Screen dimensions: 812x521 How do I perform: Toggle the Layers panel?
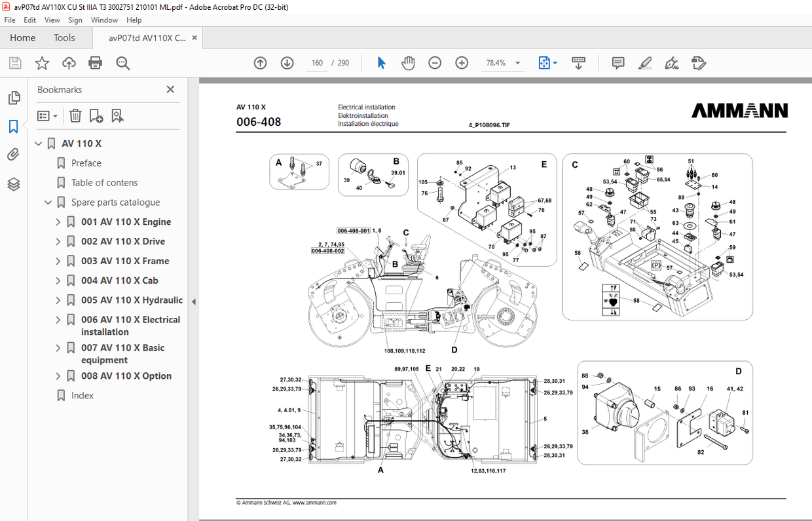[x=14, y=184]
